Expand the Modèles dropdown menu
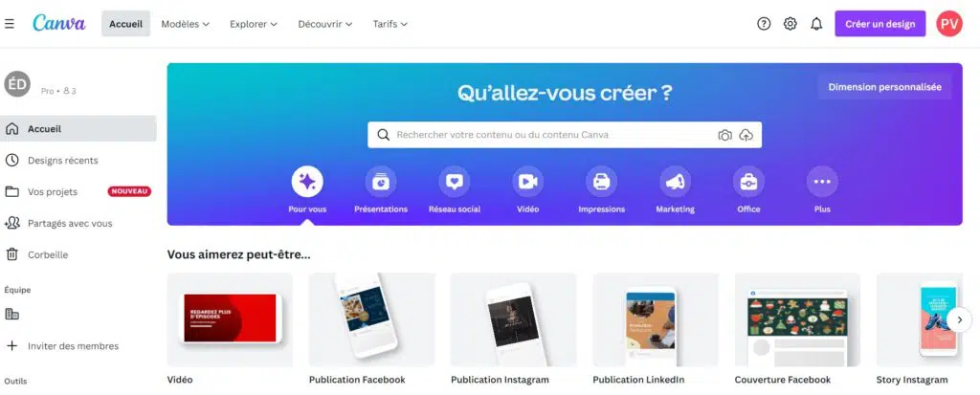The height and width of the screenshot is (395, 980). tap(185, 24)
